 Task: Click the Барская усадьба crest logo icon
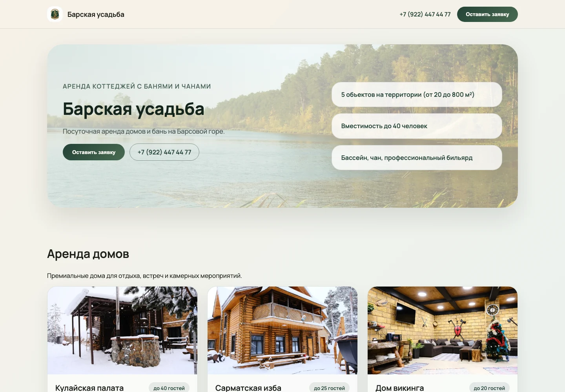tap(55, 15)
